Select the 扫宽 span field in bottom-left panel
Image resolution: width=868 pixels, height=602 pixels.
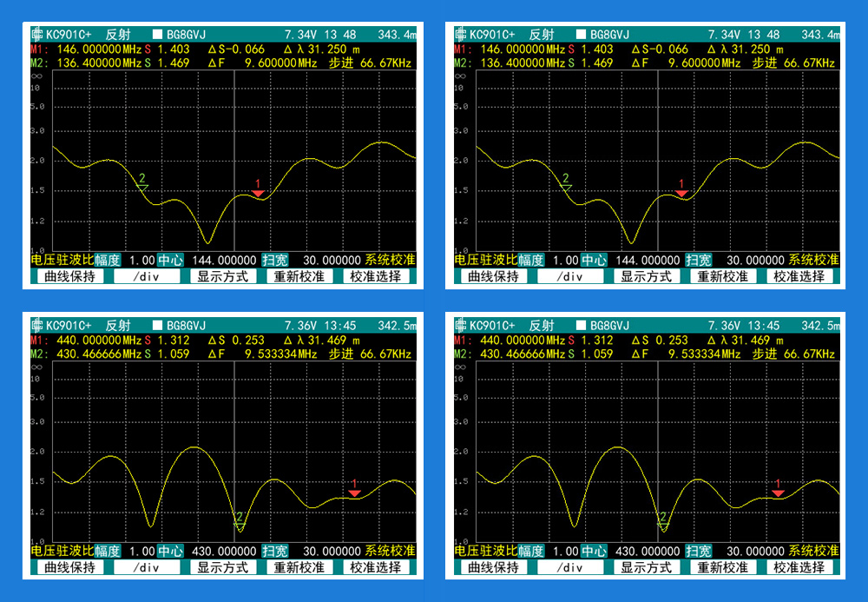[276, 551]
